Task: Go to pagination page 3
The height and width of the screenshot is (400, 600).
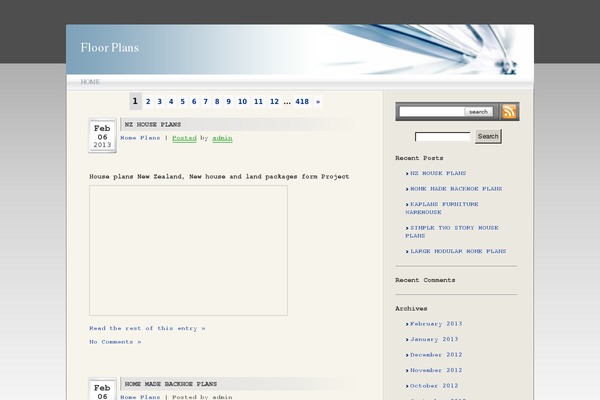Action: click(x=160, y=101)
